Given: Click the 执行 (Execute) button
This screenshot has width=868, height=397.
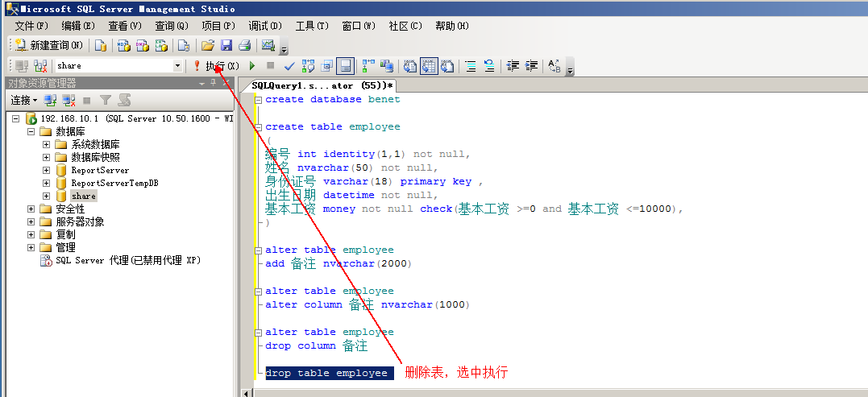Looking at the screenshot, I should click(216, 65).
